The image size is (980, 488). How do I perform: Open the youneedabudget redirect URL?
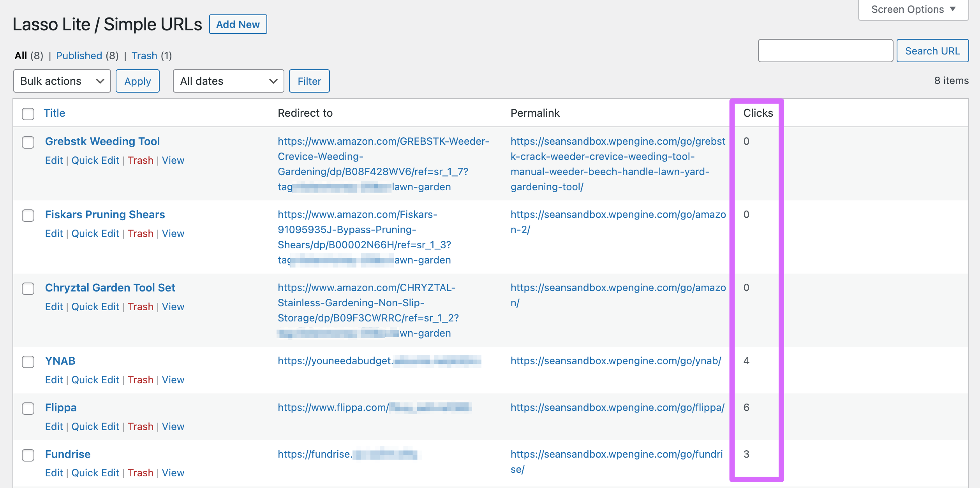[x=379, y=361]
